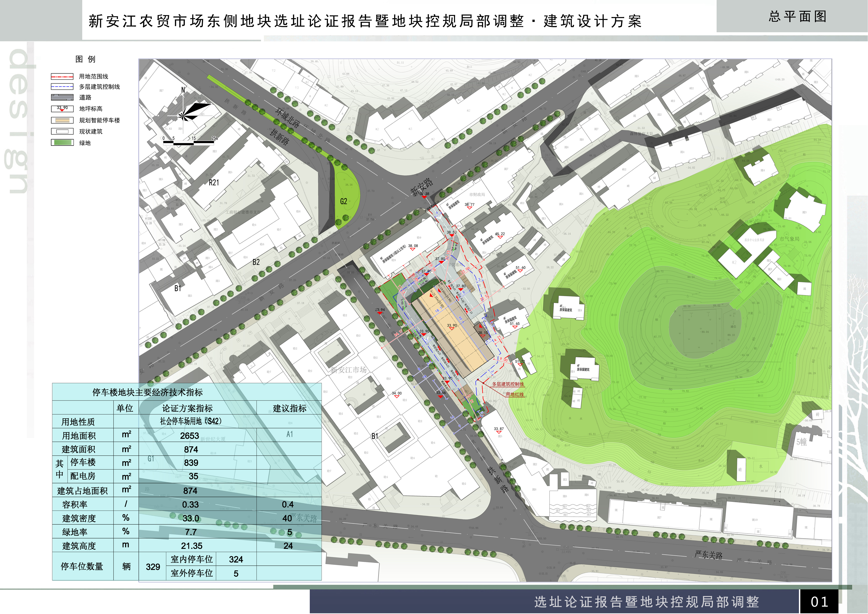The width and height of the screenshot is (868, 614).
Task: Click the 容积率 value 0.33
Action: tap(191, 505)
